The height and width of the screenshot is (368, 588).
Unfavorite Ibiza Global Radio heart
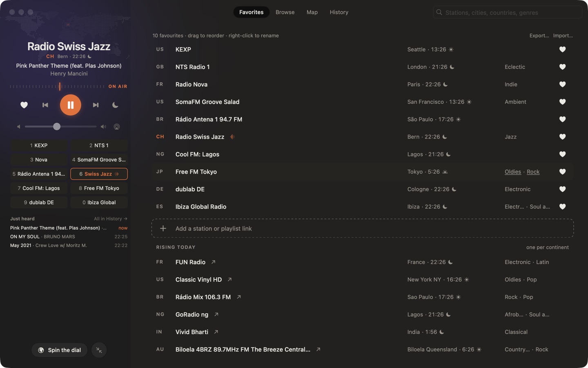pos(562,206)
